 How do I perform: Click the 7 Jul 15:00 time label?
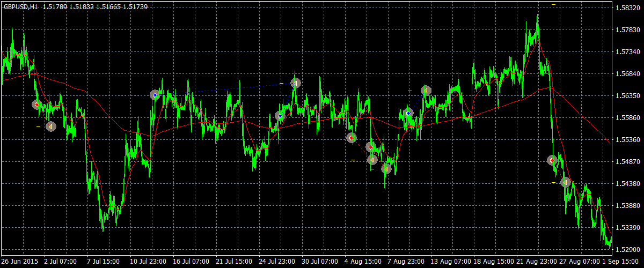pos(105,262)
